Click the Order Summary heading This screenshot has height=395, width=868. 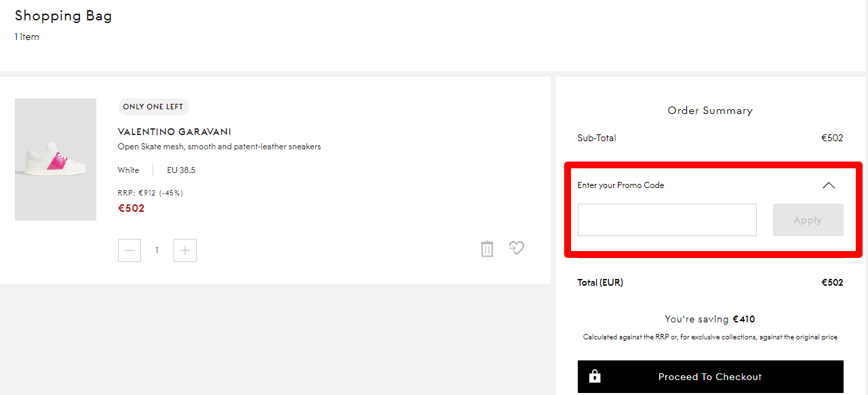(710, 111)
